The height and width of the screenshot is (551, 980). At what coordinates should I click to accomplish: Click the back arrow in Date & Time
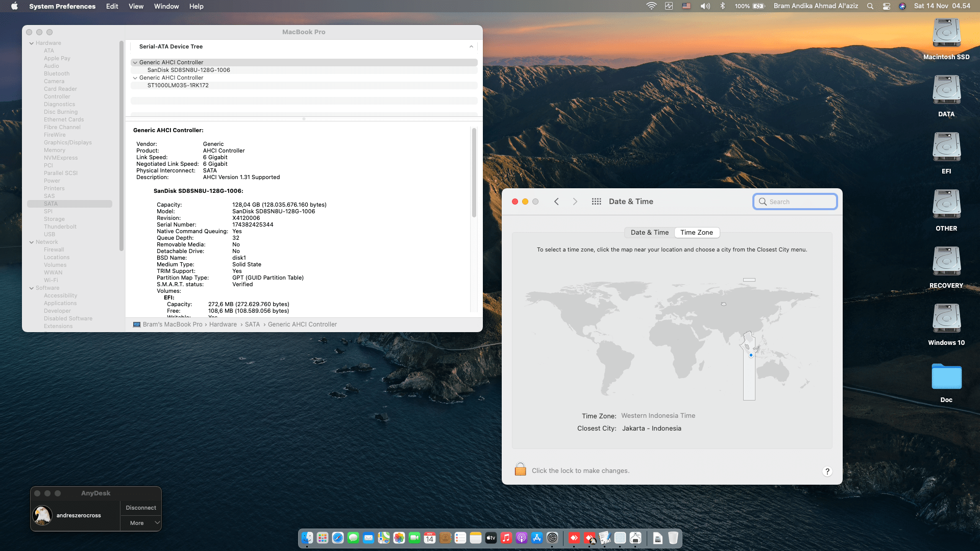tap(556, 202)
